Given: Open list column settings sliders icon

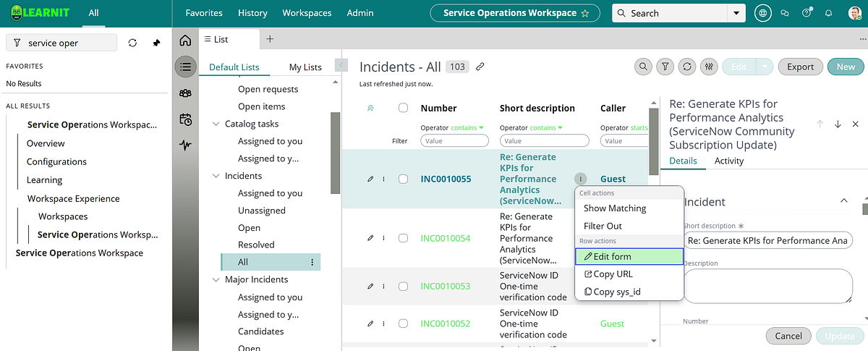Looking at the screenshot, I should coord(710,67).
